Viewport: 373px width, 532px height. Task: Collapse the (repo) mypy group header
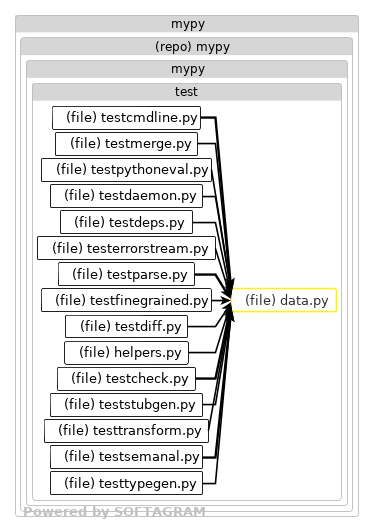187,46
